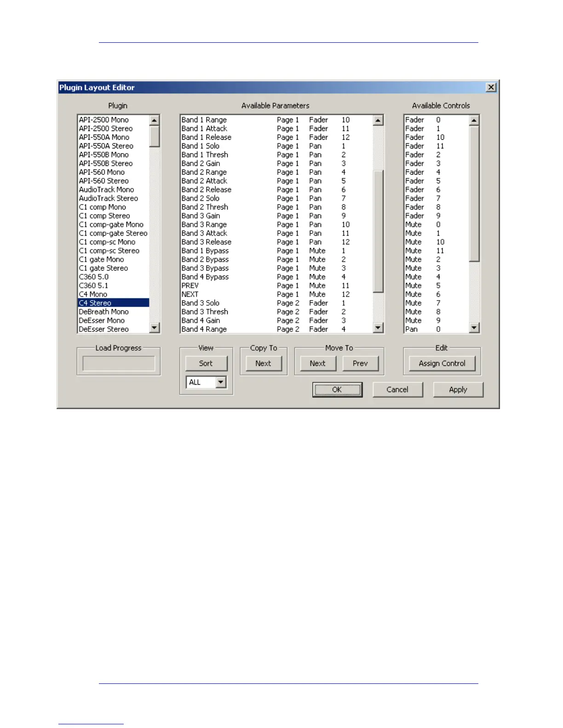
Task: Click the Load Progress bar
Action: [119, 364]
